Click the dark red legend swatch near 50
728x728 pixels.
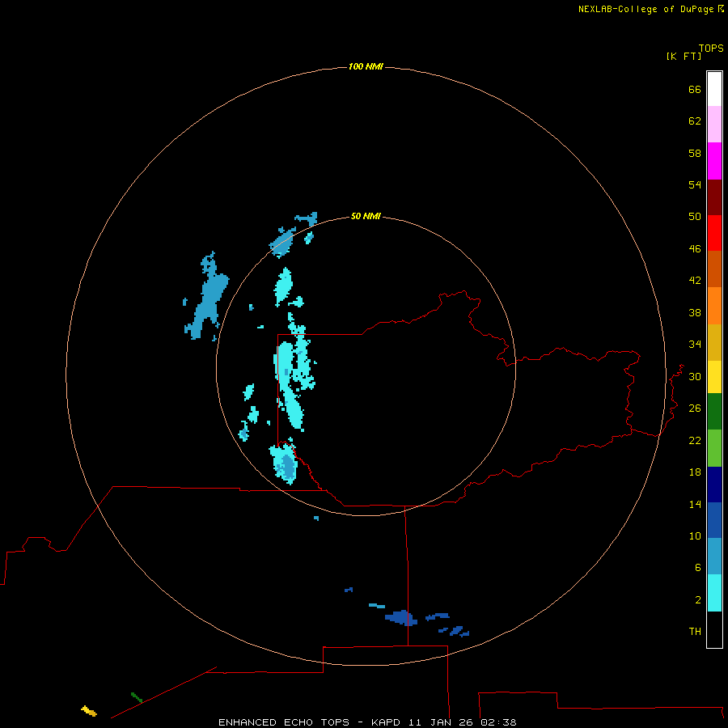[x=714, y=197]
